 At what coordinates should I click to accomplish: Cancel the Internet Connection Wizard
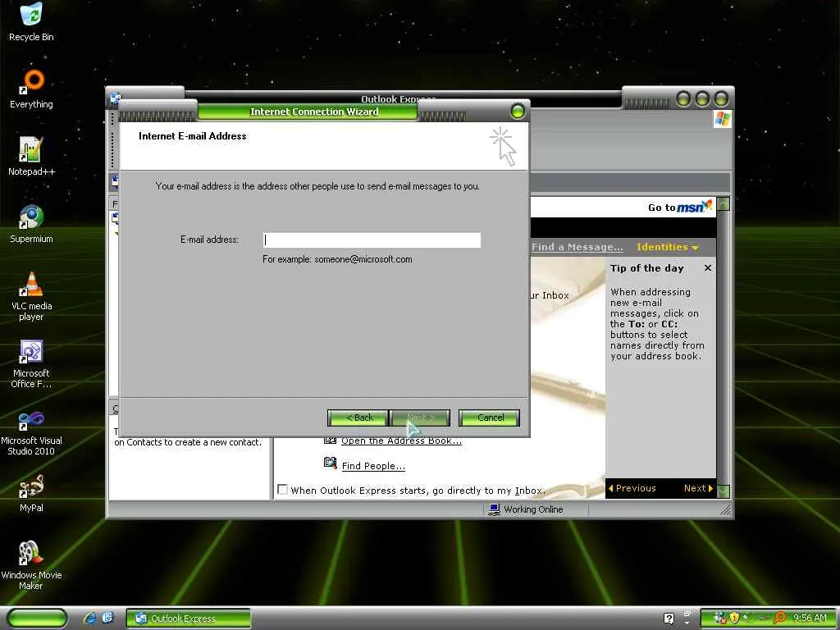490,418
